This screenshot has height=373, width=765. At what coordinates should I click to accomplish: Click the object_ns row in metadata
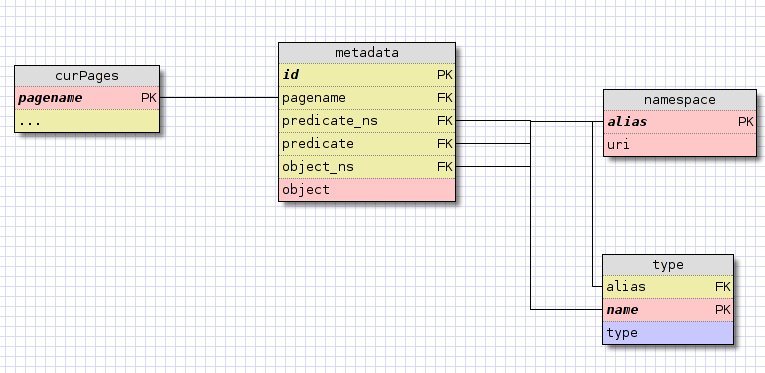click(x=367, y=167)
